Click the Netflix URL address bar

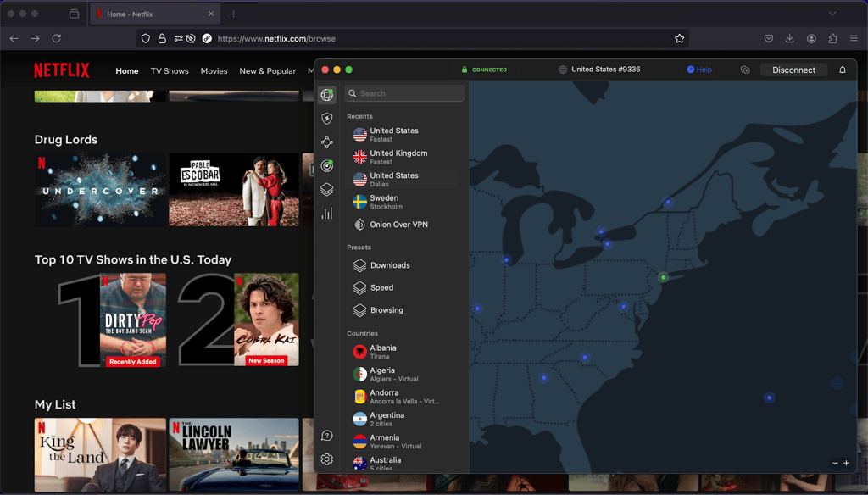pyautogui.click(x=413, y=39)
